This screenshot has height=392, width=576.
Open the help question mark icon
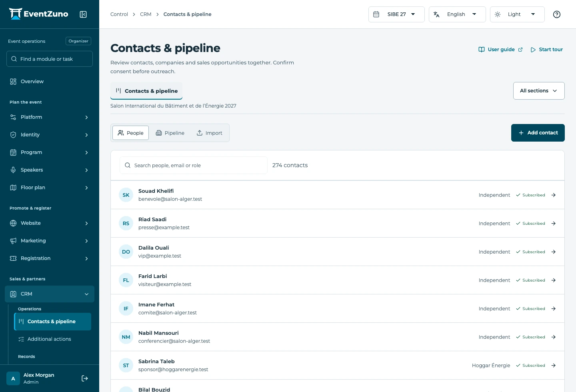[x=557, y=14]
